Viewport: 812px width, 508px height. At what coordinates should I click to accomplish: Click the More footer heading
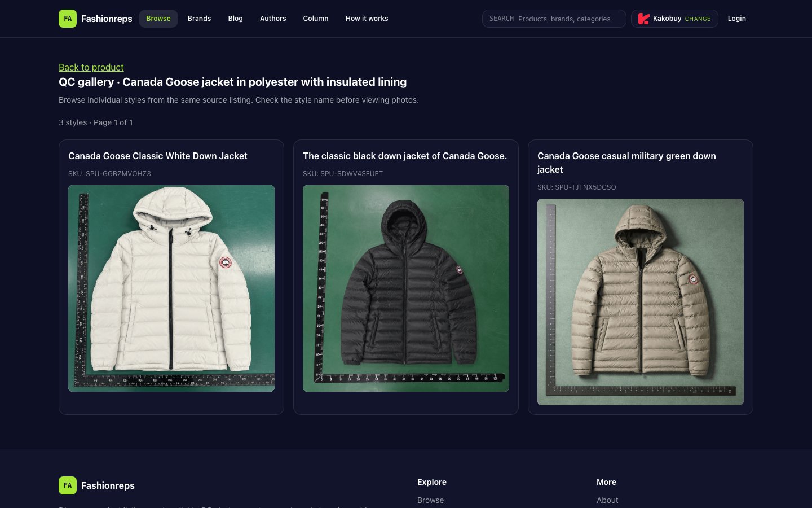[606, 482]
